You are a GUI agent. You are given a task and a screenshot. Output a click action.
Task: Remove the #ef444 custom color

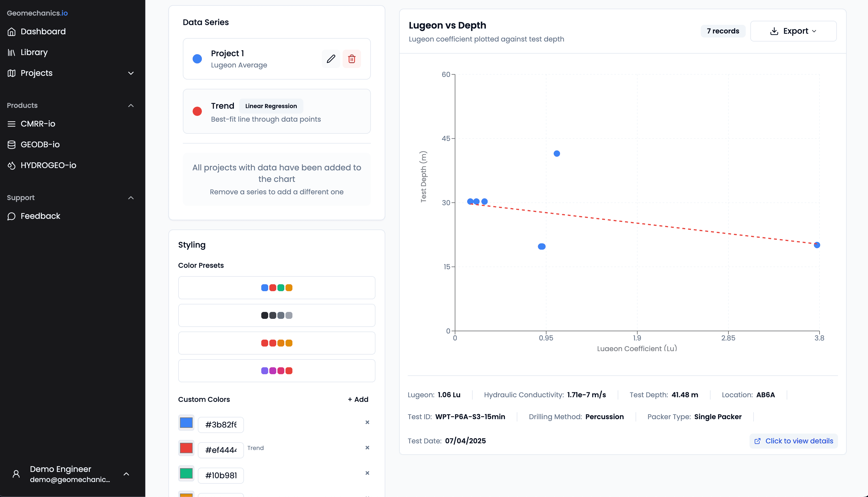(x=367, y=447)
